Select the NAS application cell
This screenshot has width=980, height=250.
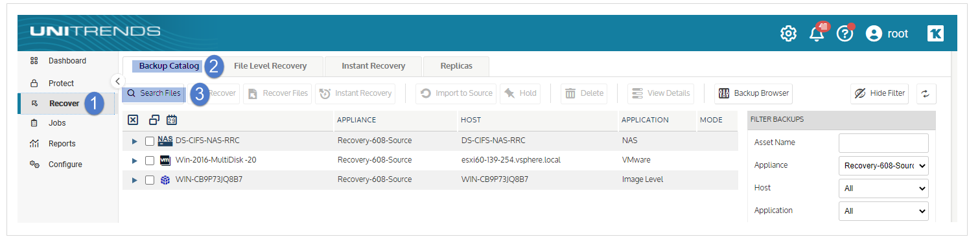629,141
